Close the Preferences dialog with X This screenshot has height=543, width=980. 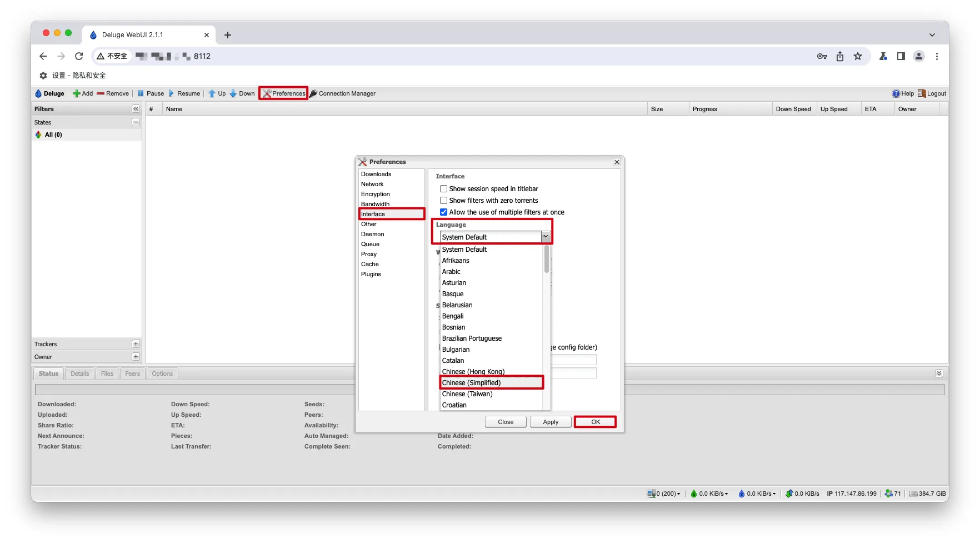[x=617, y=162]
